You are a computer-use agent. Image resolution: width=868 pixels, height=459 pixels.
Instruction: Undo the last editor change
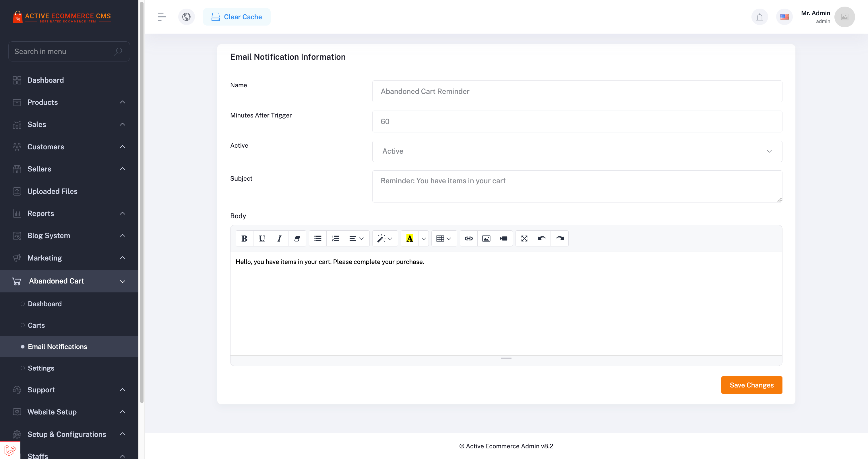pos(541,238)
